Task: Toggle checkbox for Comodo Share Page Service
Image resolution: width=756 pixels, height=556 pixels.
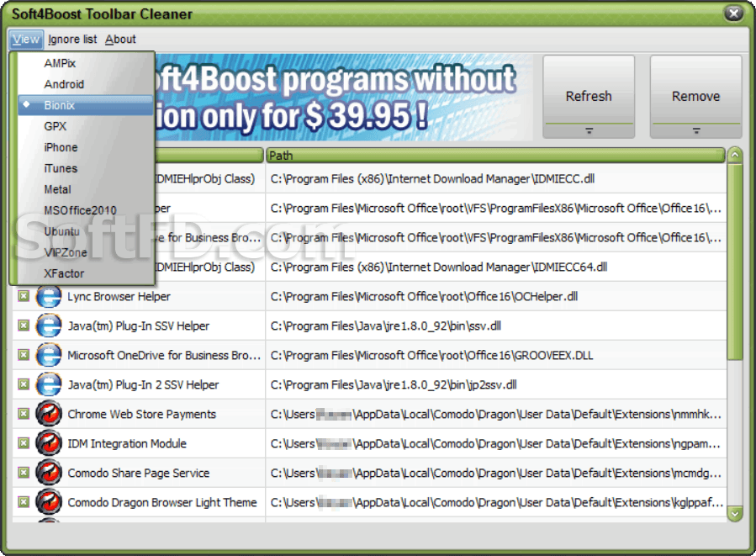Action: (24, 473)
